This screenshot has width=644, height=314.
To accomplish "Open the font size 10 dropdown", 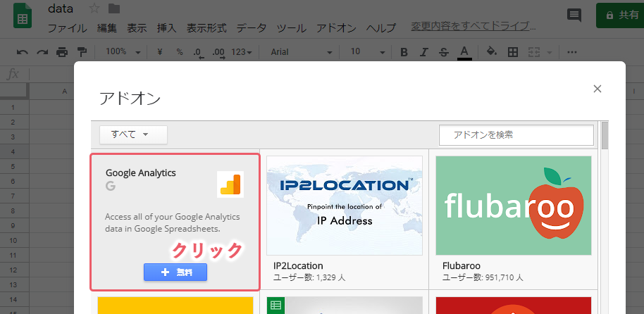I will point(368,52).
